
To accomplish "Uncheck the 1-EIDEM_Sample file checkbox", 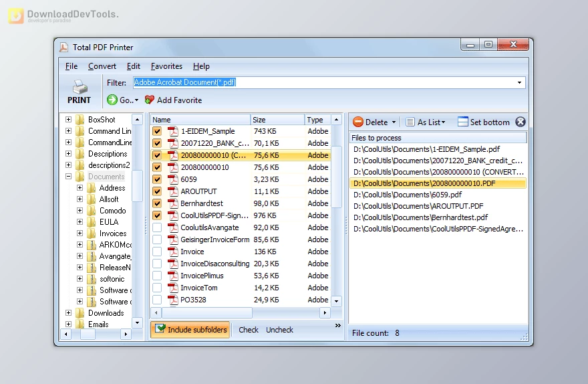I will [x=157, y=131].
